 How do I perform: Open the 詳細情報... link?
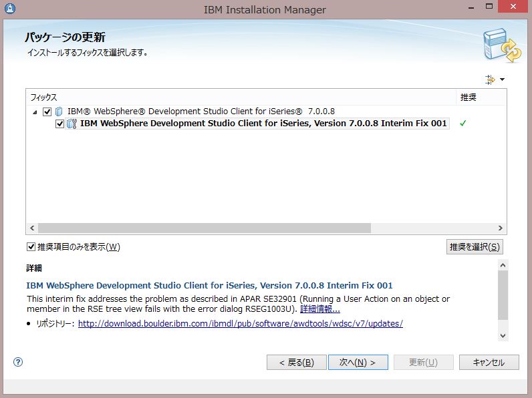click(320, 309)
